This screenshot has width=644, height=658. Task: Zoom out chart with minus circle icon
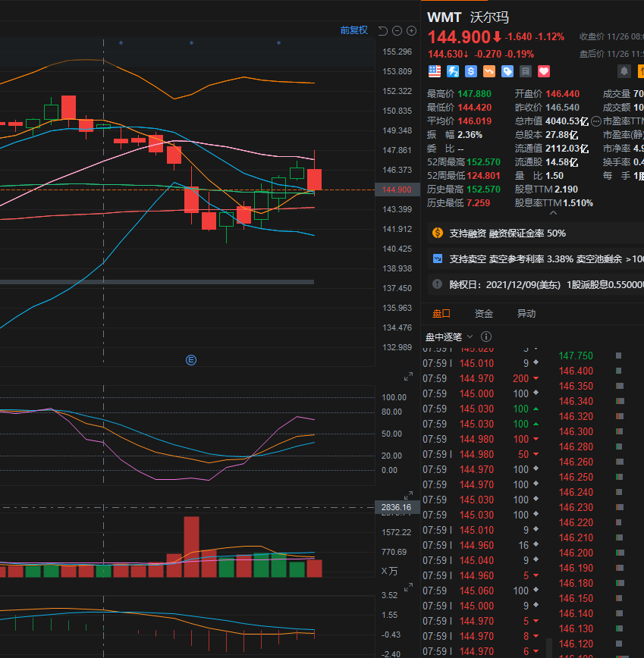(x=397, y=30)
